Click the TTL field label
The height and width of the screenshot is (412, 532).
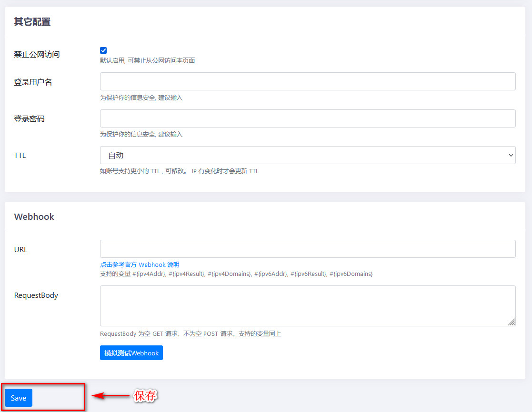point(20,155)
